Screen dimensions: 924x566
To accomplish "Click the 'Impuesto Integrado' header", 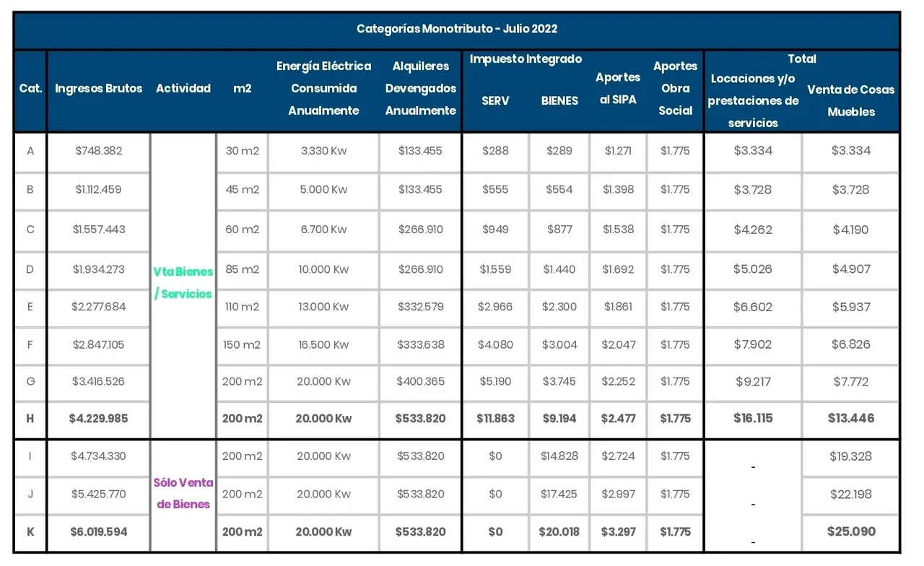I will point(526,59).
